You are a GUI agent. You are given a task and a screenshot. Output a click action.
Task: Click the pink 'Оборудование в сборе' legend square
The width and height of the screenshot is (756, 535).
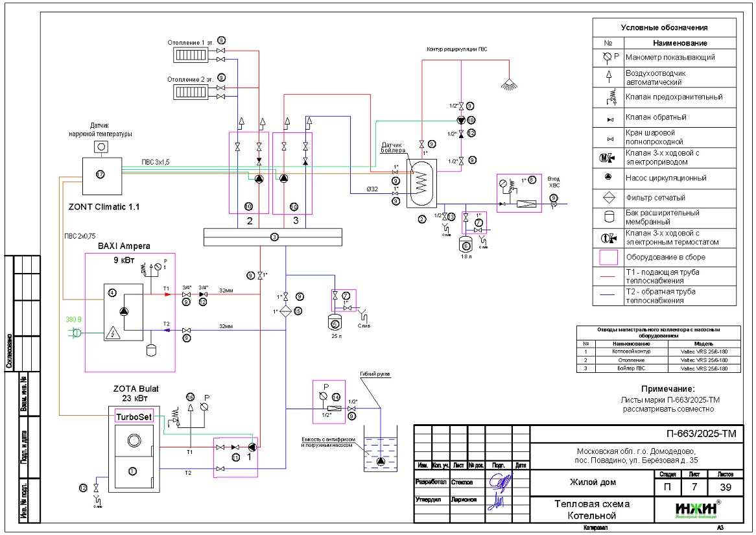608,257
